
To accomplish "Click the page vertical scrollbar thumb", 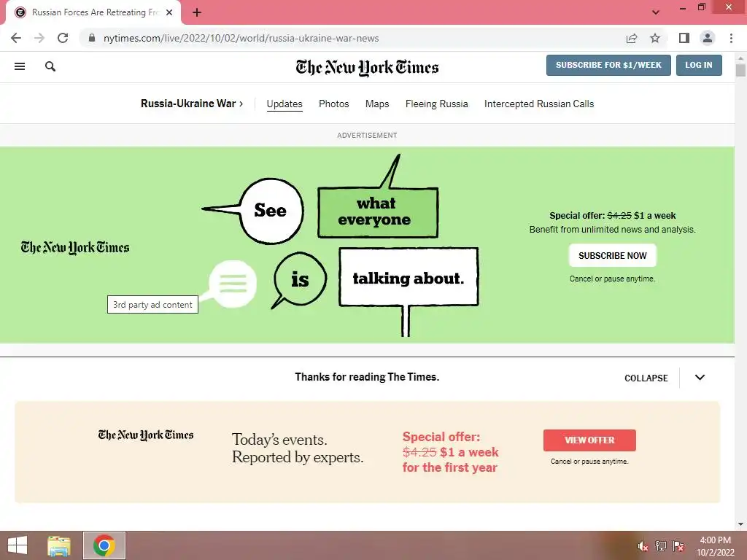I will pyautogui.click(x=740, y=70).
